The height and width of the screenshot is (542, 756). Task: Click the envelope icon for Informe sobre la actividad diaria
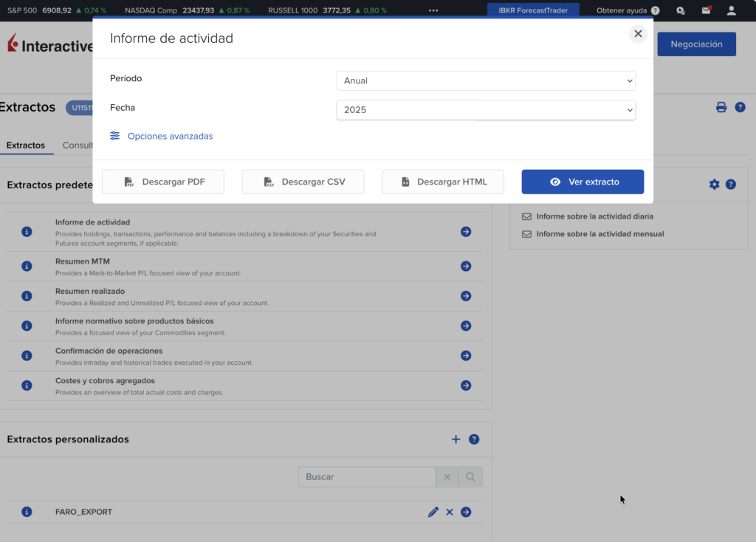tap(526, 216)
